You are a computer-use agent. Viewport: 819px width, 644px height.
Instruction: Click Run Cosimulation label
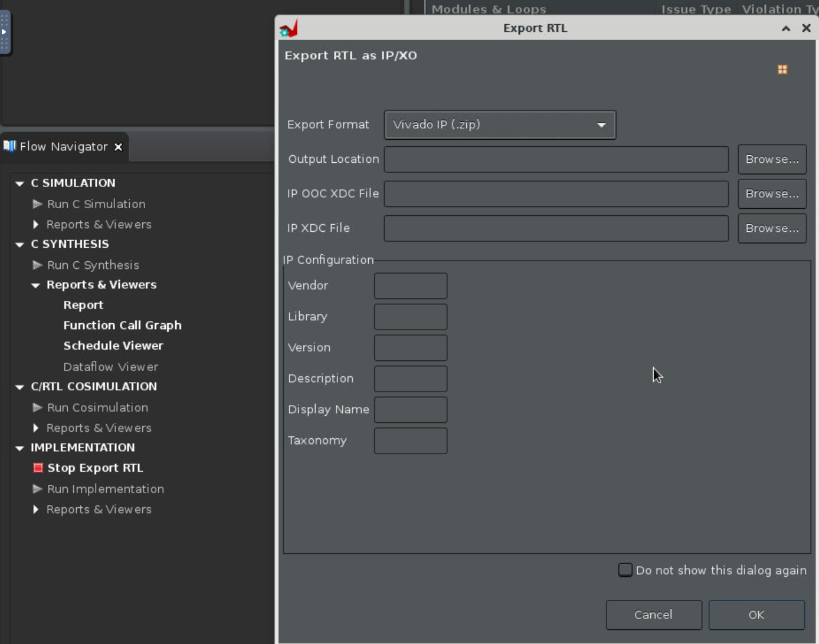coord(97,408)
